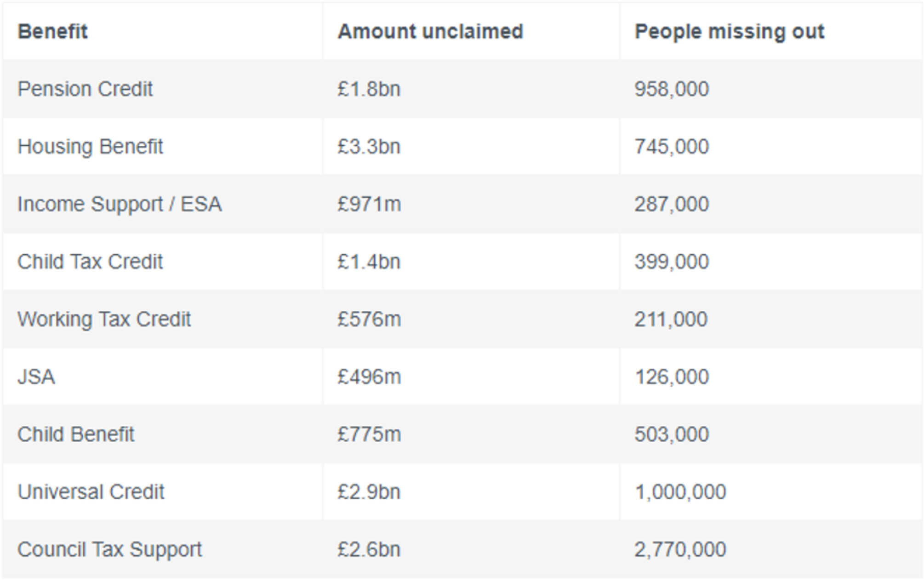The height and width of the screenshot is (582, 924).
Task: Click the Child Benefit cell
Action: coord(76,434)
